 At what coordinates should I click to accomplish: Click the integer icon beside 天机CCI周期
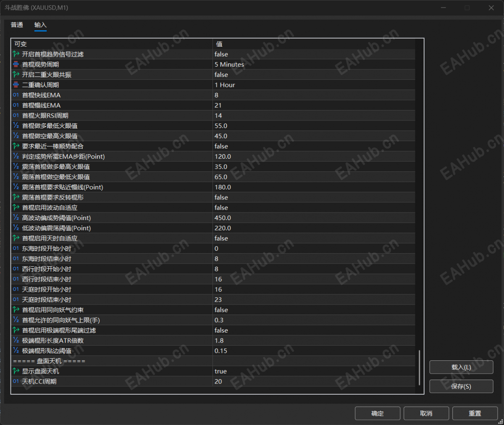[x=16, y=381]
